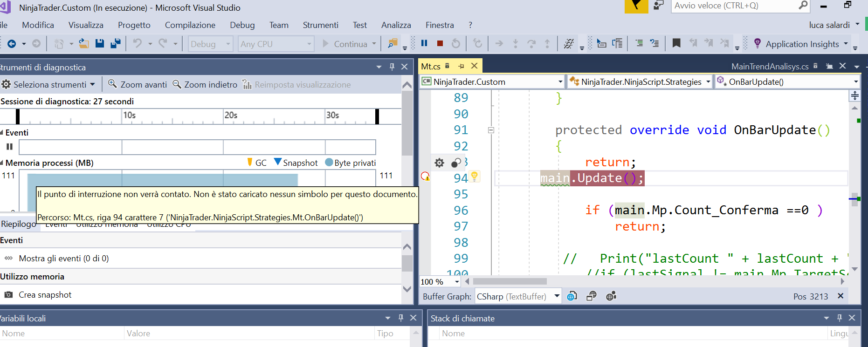Expand the Application Insights dropdown arrow
Screen dimensions: 868x347
pos(846,44)
